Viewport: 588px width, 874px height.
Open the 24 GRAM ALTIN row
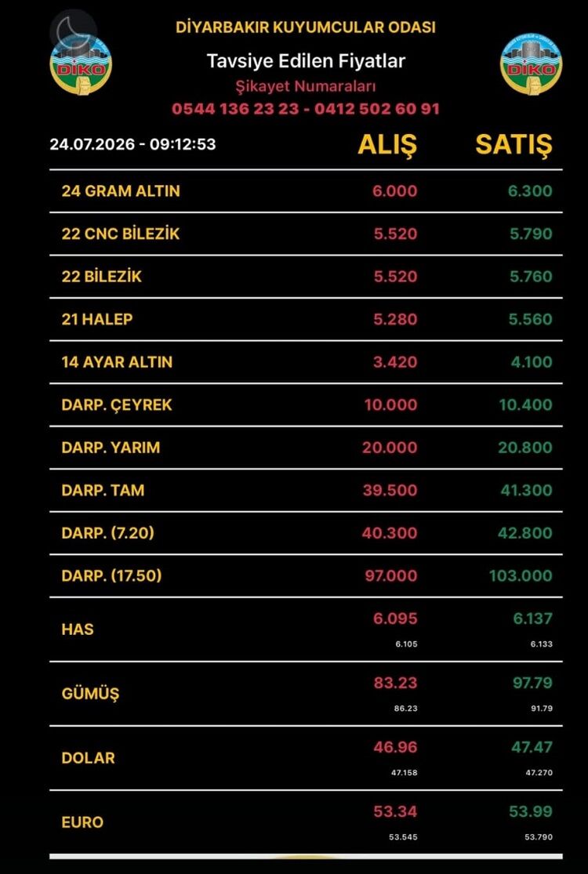[306, 191]
